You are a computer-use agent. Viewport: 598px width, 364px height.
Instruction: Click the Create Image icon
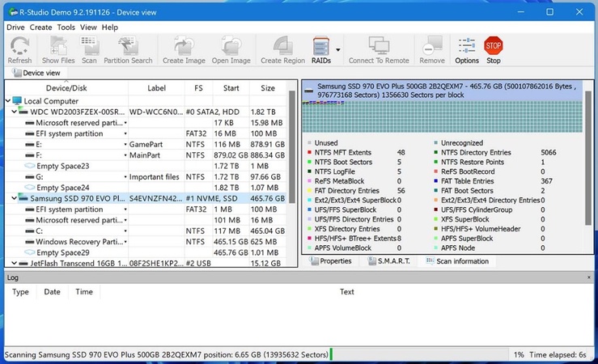point(184,49)
